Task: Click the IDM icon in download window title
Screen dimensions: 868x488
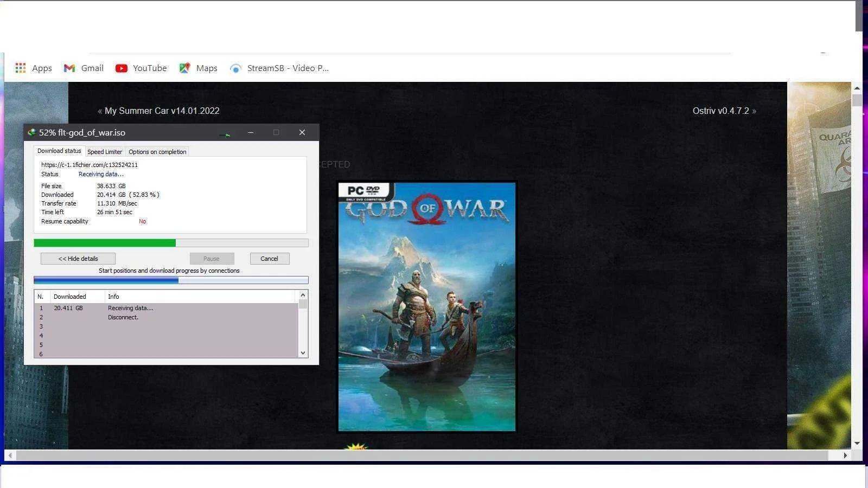Action: pyautogui.click(x=31, y=132)
